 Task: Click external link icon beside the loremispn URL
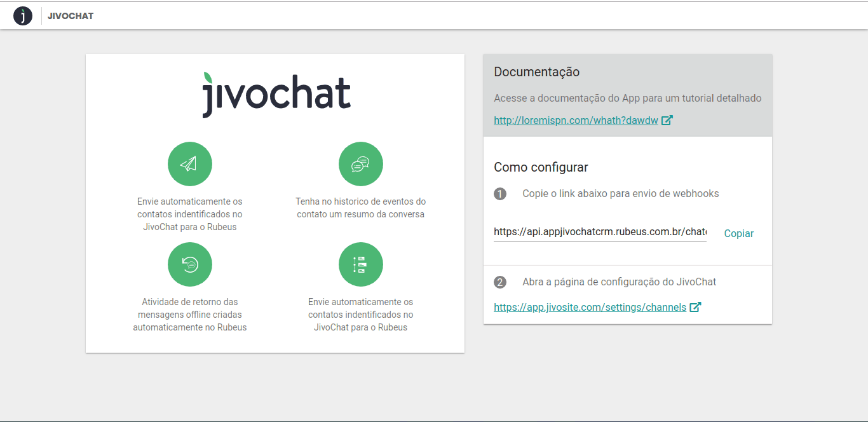click(667, 120)
